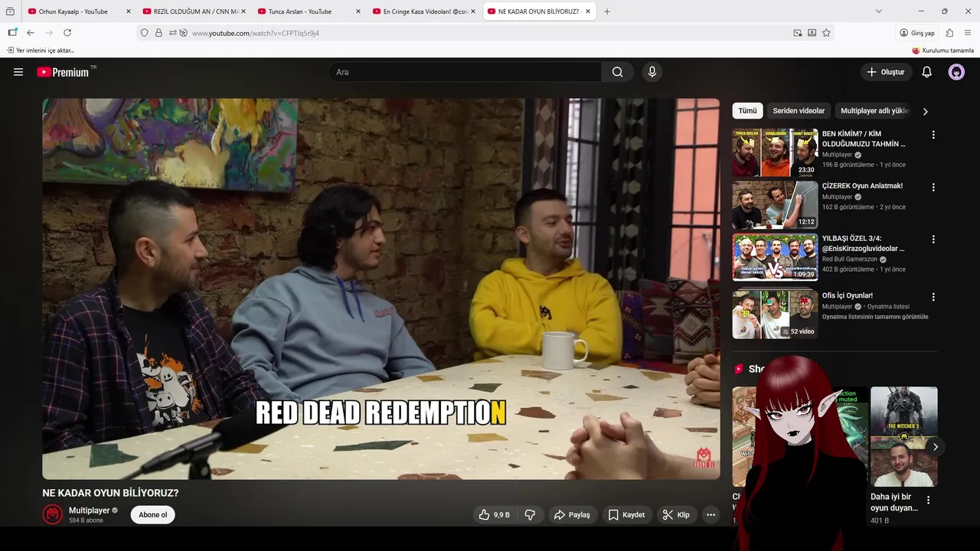Open the YouTube hamburger guide menu
The height and width of the screenshot is (551, 980).
tap(18, 72)
